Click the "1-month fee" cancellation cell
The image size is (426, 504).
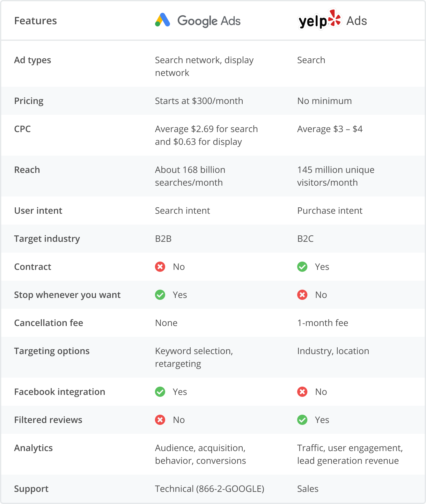pyautogui.click(x=323, y=323)
